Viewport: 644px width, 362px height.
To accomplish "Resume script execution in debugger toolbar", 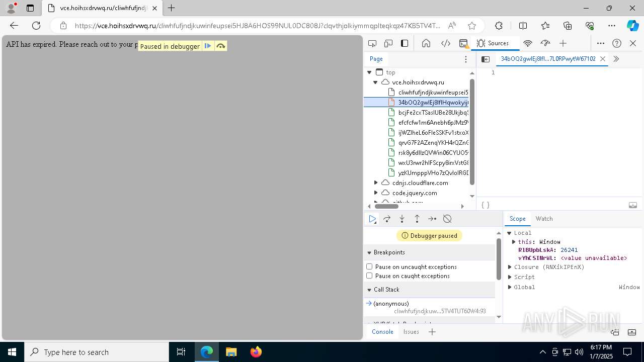I will [x=372, y=219].
